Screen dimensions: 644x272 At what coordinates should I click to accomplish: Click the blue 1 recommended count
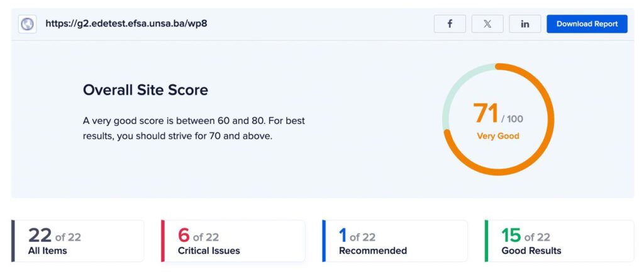click(343, 235)
